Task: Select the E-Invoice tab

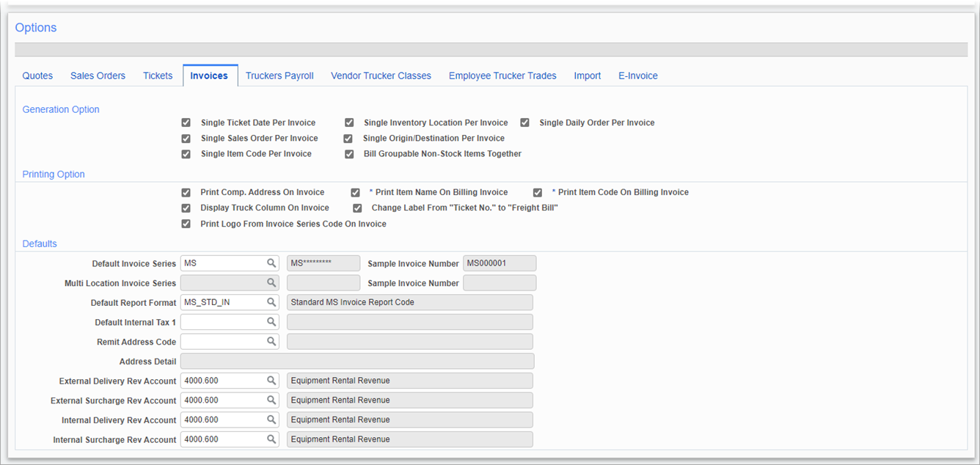Action: coord(637,76)
